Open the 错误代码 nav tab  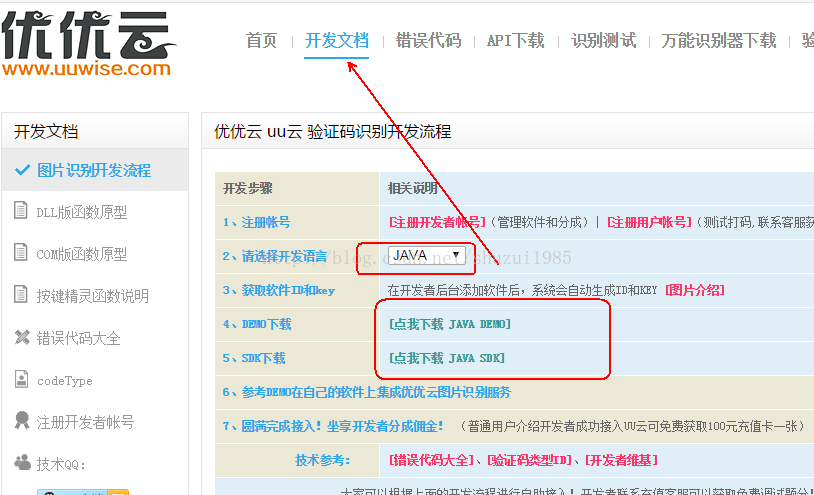click(x=428, y=40)
